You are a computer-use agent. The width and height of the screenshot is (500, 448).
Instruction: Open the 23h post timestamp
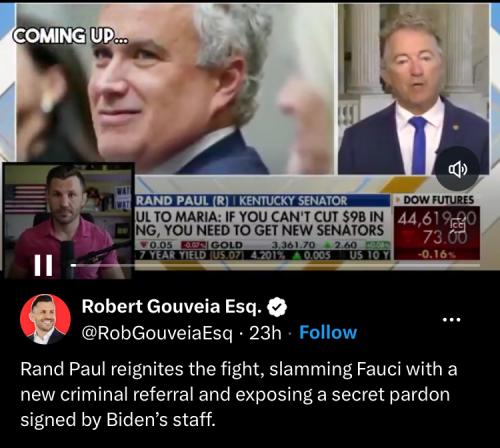265,333
